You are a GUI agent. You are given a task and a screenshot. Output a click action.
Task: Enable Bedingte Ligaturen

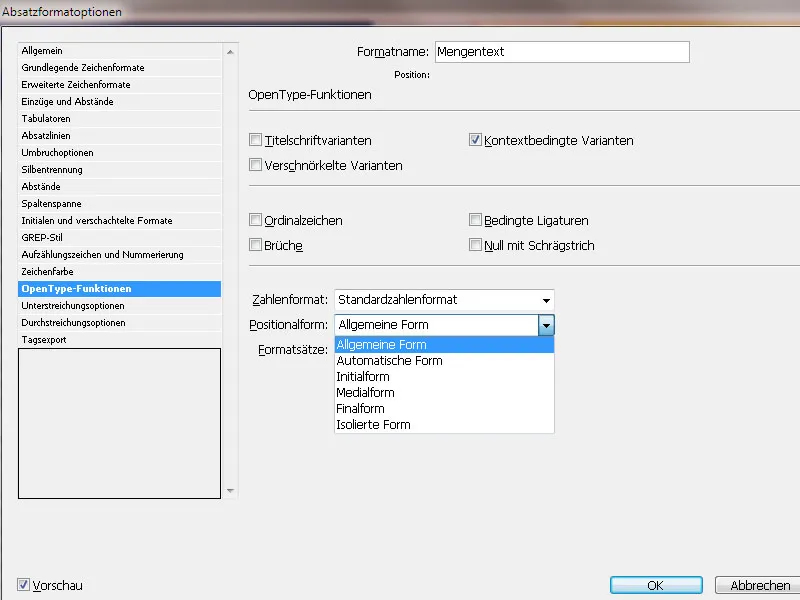[x=477, y=221]
